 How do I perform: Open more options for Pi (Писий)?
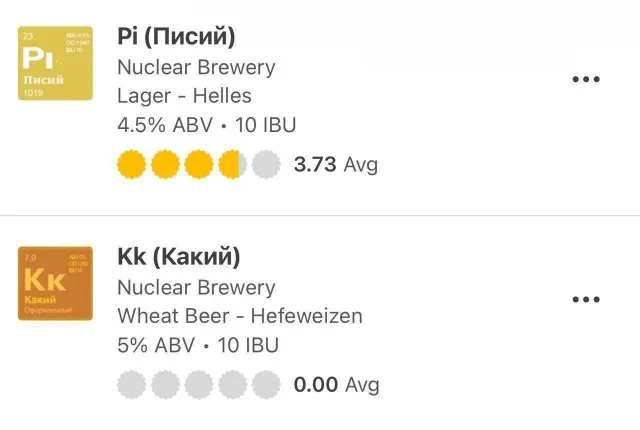click(585, 80)
